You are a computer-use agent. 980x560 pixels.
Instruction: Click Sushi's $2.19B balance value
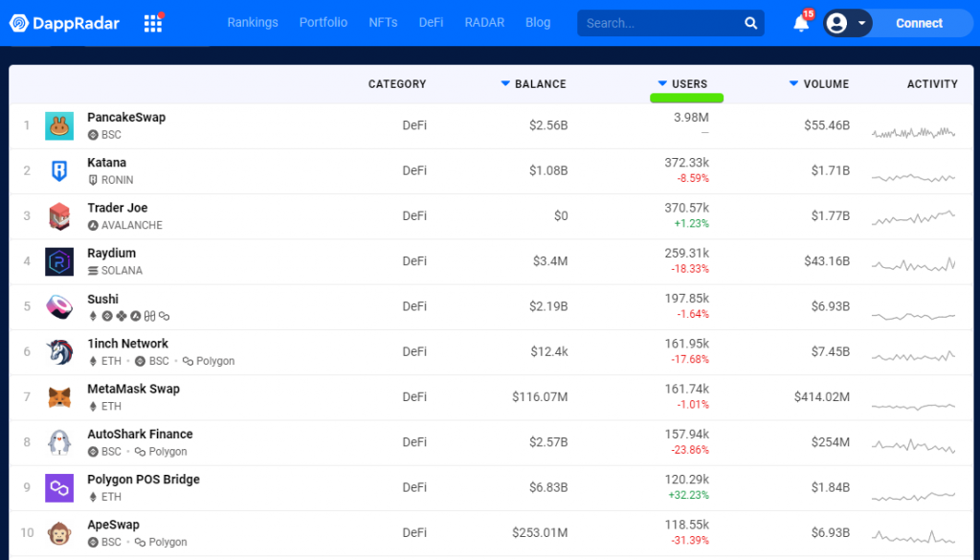pos(548,306)
